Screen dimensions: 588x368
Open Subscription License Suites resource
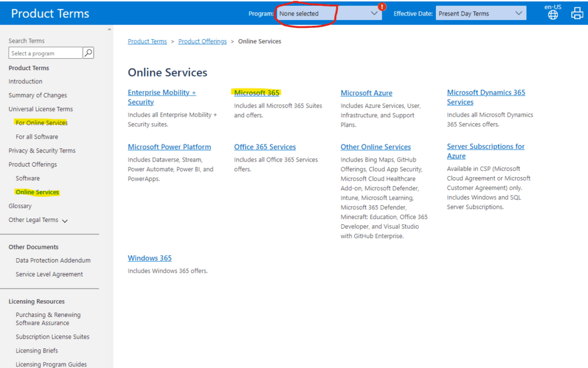[x=52, y=337]
